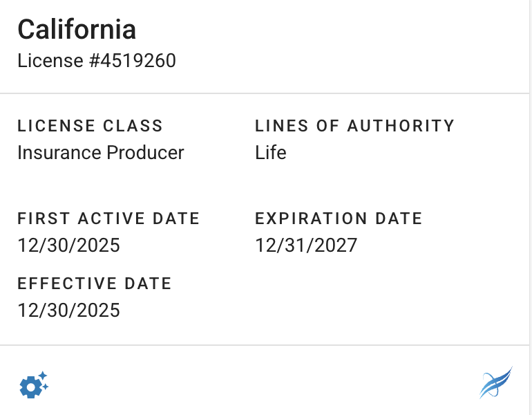
Task: Select the California state heading
Action: click(x=77, y=30)
